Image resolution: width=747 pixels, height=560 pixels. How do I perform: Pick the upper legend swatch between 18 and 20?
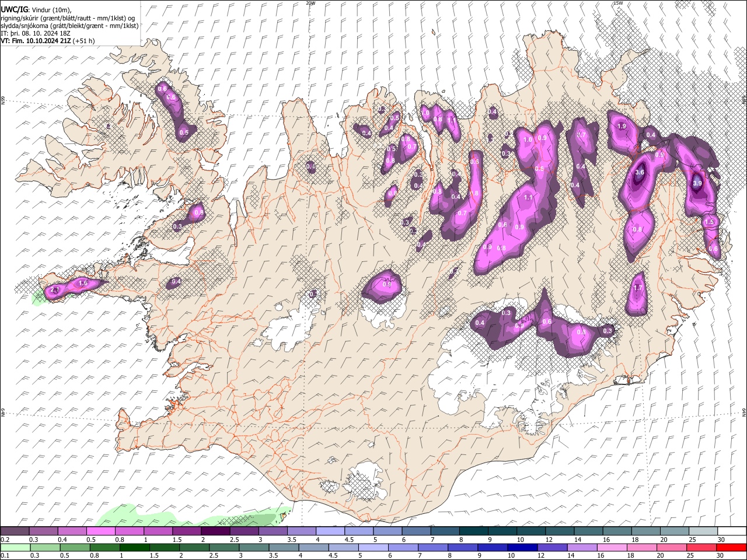point(645,531)
